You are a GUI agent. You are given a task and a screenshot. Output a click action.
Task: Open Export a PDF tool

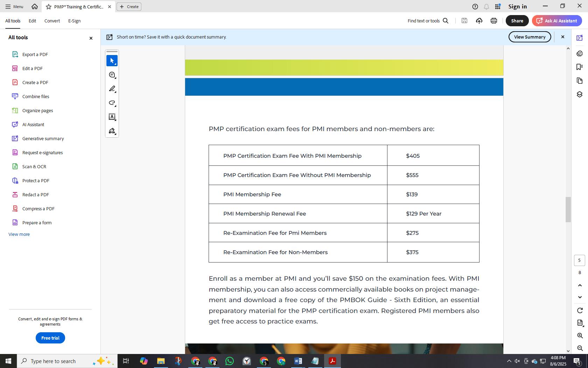click(35, 54)
